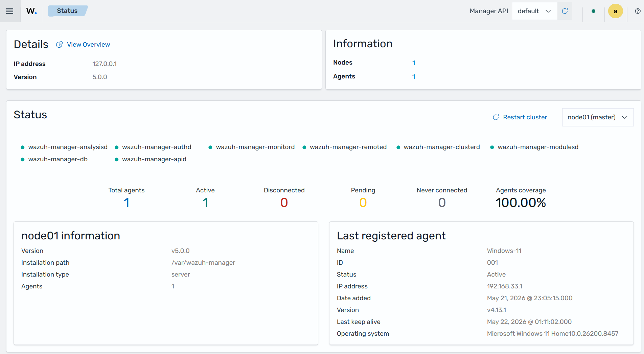Click the Wazuh home logo
This screenshot has height=354, width=644.
click(x=31, y=11)
